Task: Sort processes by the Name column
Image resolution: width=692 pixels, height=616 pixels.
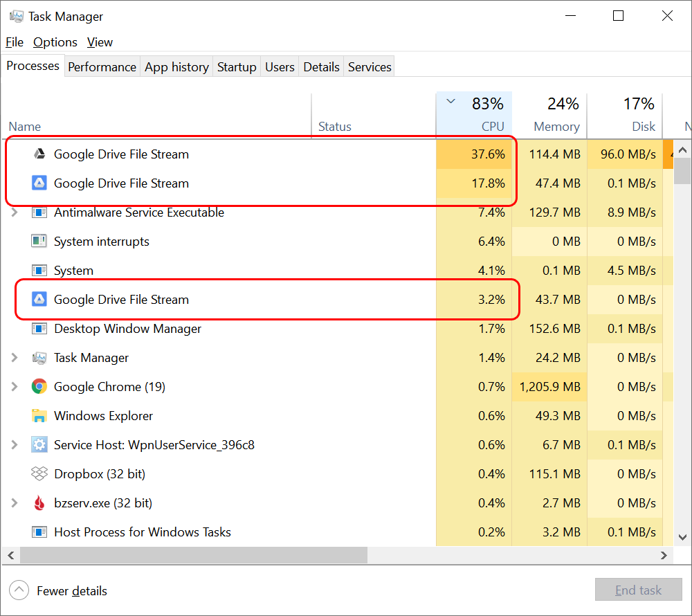Action: pos(156,116)
